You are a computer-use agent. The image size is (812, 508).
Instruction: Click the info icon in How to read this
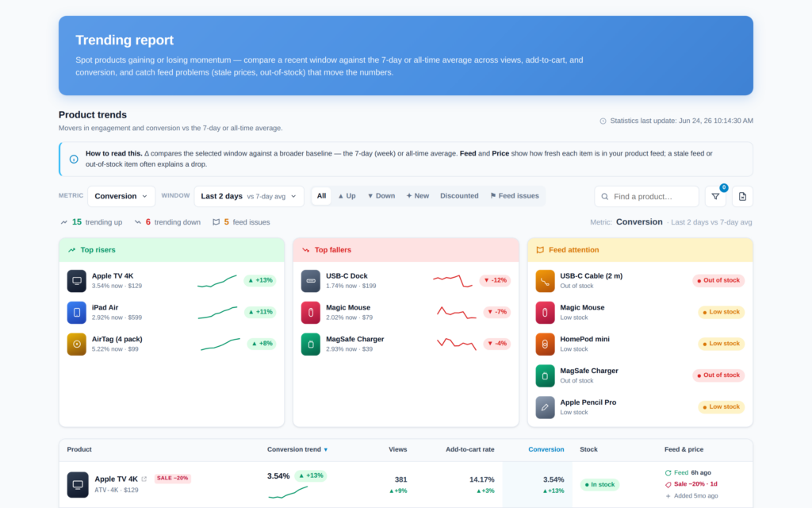[74, 159]
